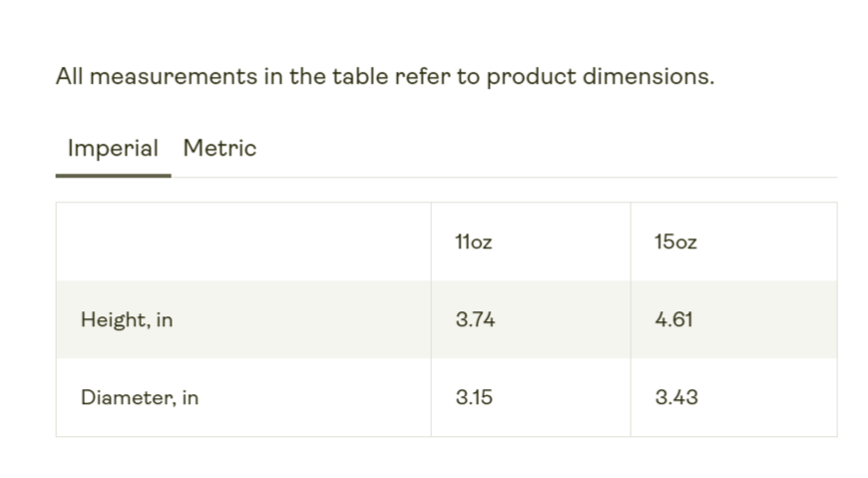Select the 3.15 diameter value

[x=474, y=397]
